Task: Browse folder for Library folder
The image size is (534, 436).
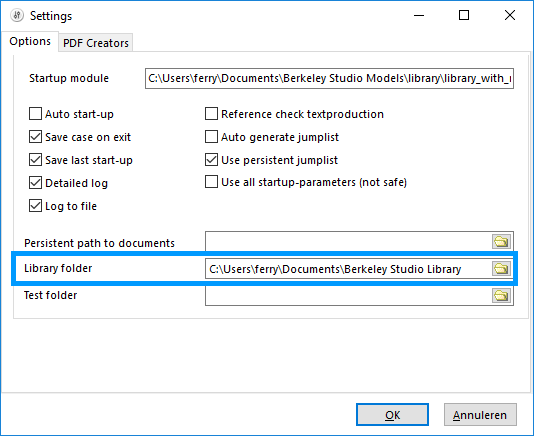Action: [x=501, y=268]
